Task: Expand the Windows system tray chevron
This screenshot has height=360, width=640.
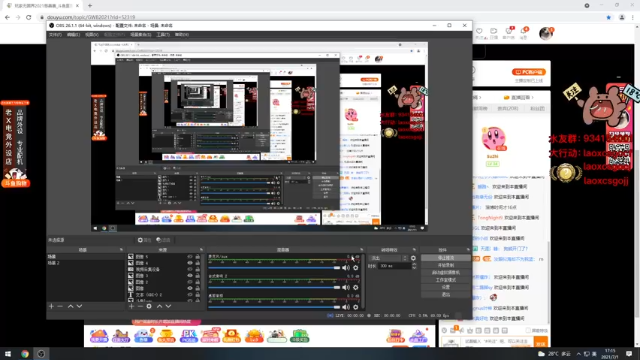Action: tap(578, 354)
